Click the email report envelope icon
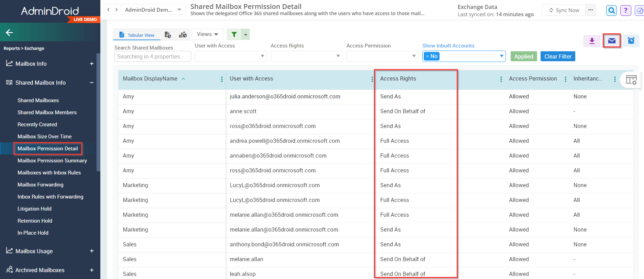644x279 pixels. coord(612,41)
